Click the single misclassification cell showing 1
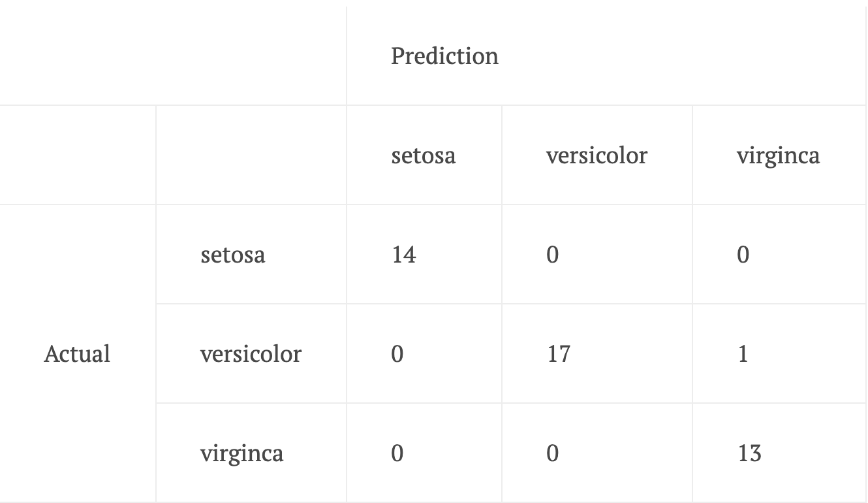The height and width of the screenshot is (503, 868). pos(743,354)
